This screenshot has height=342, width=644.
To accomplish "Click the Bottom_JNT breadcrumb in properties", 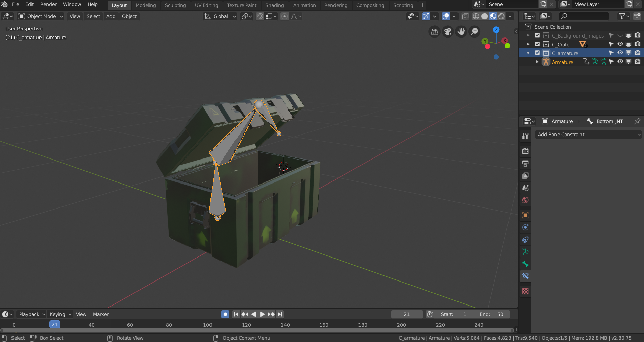I will (x=610, y=121).
